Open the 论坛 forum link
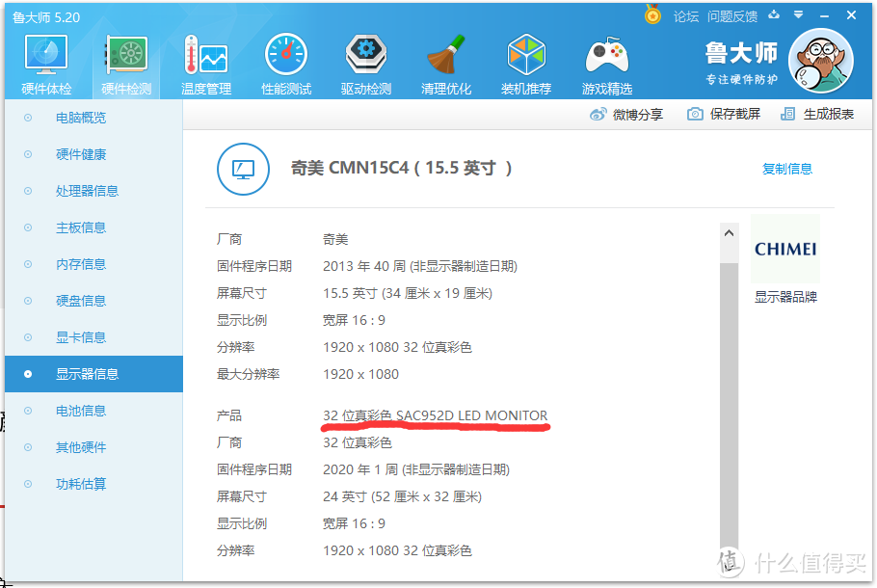The width and height of the screenshot is (877, 588). point(686,16)
